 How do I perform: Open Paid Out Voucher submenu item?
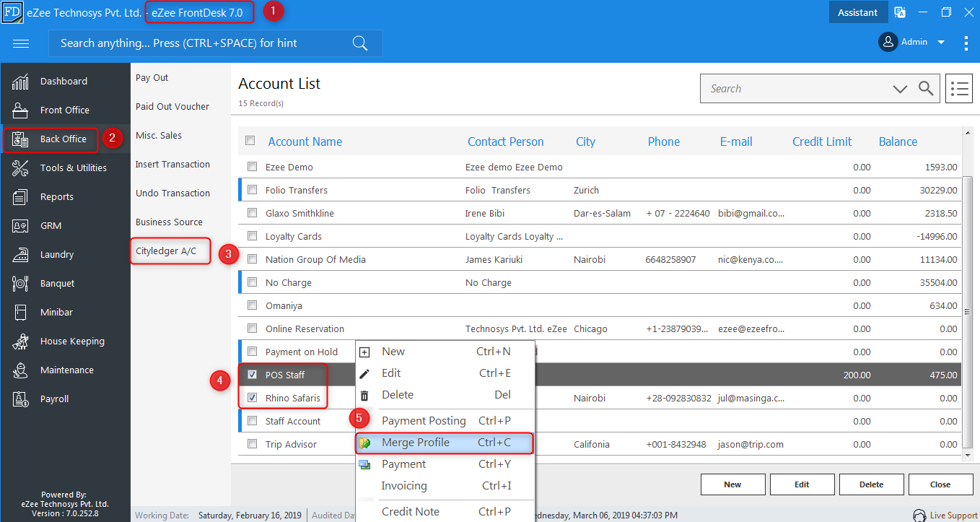click(x=172, y=107)
